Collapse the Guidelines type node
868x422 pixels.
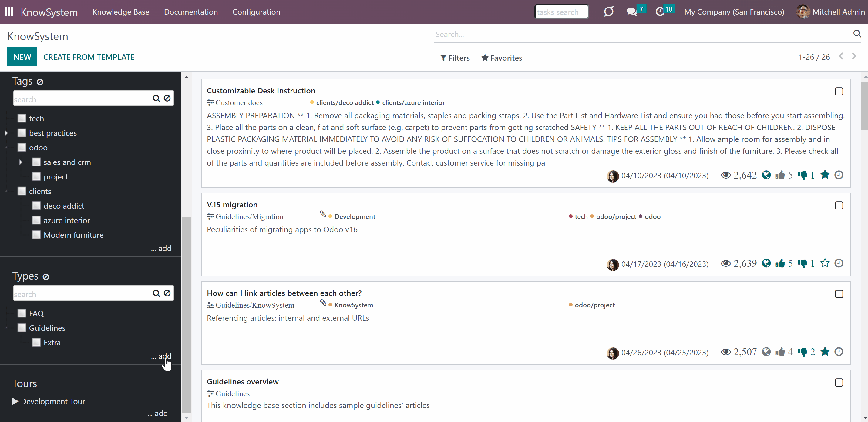point(6,328)
